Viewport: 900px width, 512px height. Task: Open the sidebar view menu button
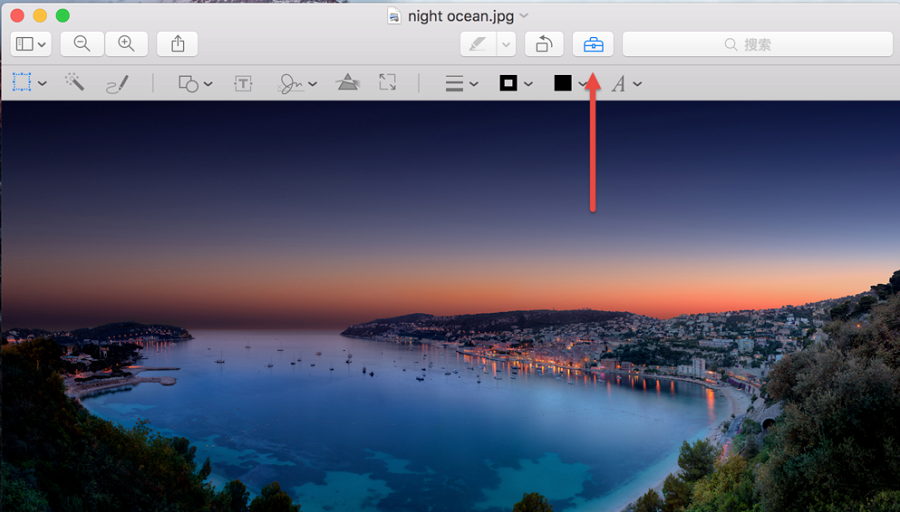pos(31,44)
